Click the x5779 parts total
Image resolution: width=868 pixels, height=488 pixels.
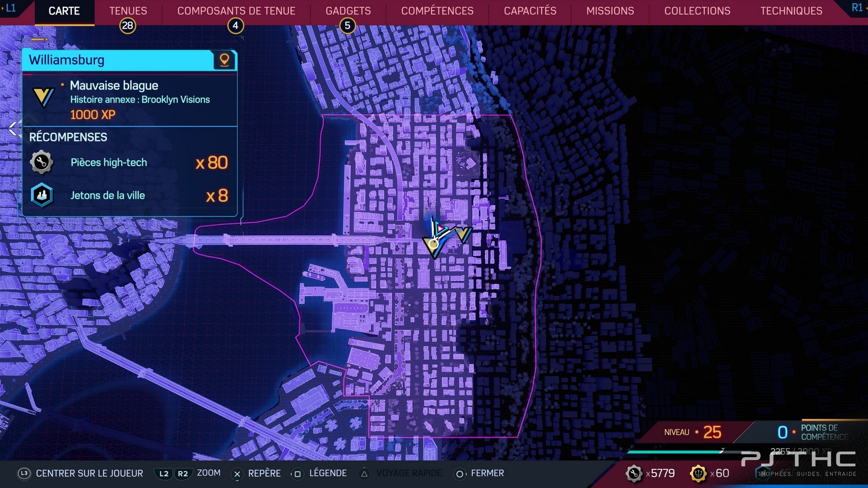tap(660, 473)
